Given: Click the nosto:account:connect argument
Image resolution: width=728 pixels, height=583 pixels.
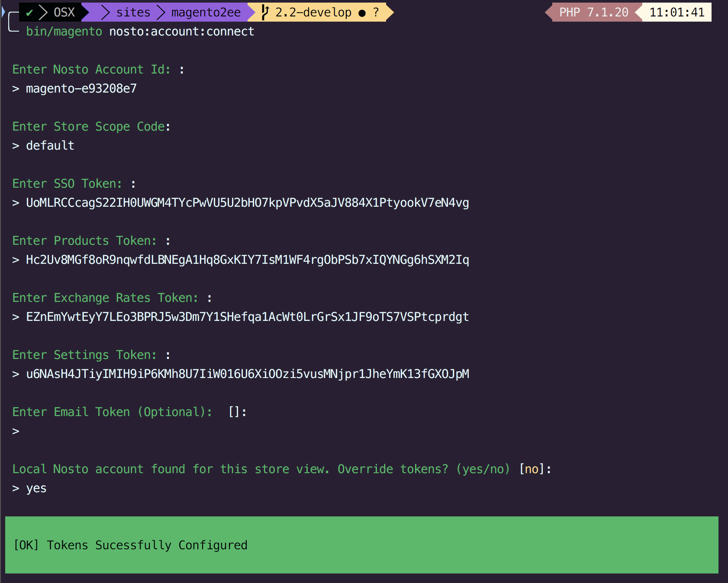Looking at the screenshot, I should click(181, 32).
